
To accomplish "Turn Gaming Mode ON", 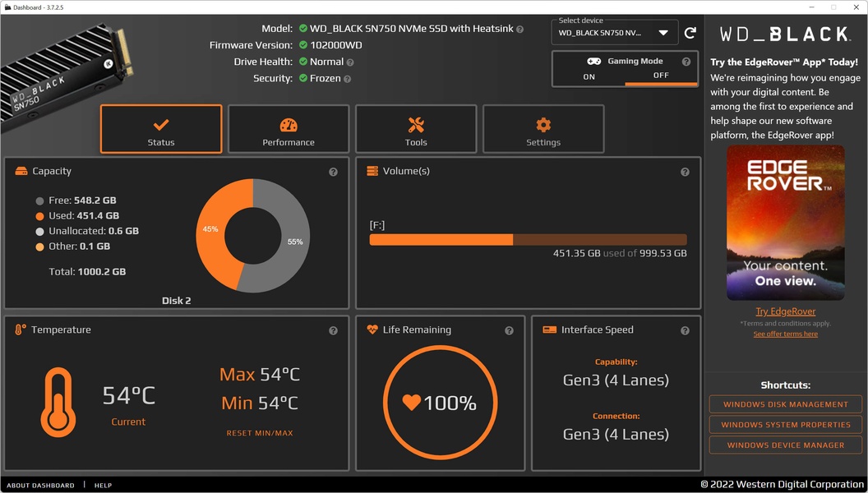I will tap(589, 77).
